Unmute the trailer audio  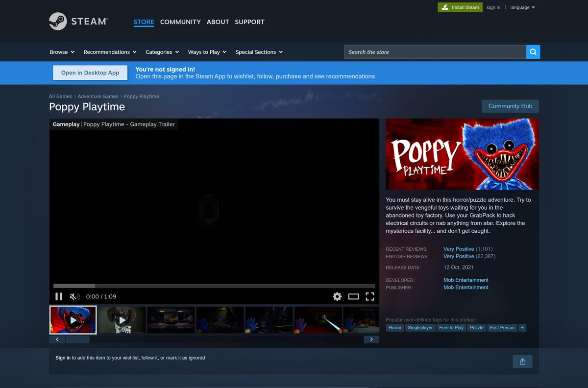(x=74, y=296)
